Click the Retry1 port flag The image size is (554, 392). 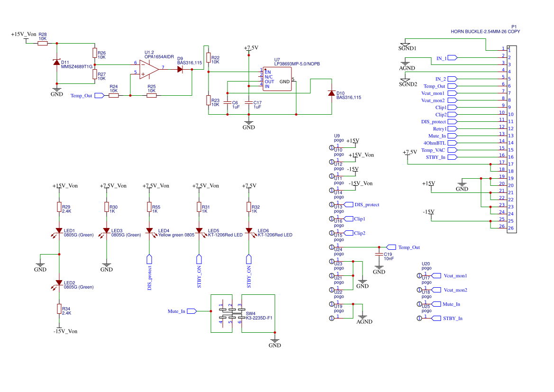453,128
